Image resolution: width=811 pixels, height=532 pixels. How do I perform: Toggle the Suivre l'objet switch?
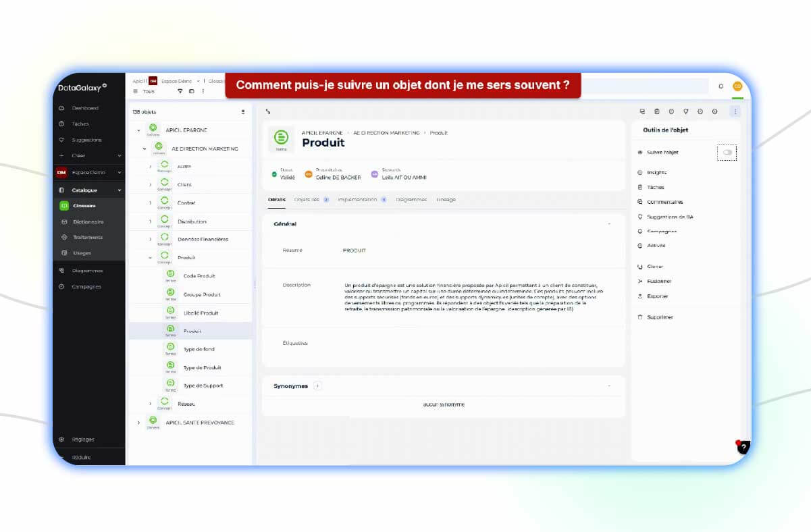[727, 153]
